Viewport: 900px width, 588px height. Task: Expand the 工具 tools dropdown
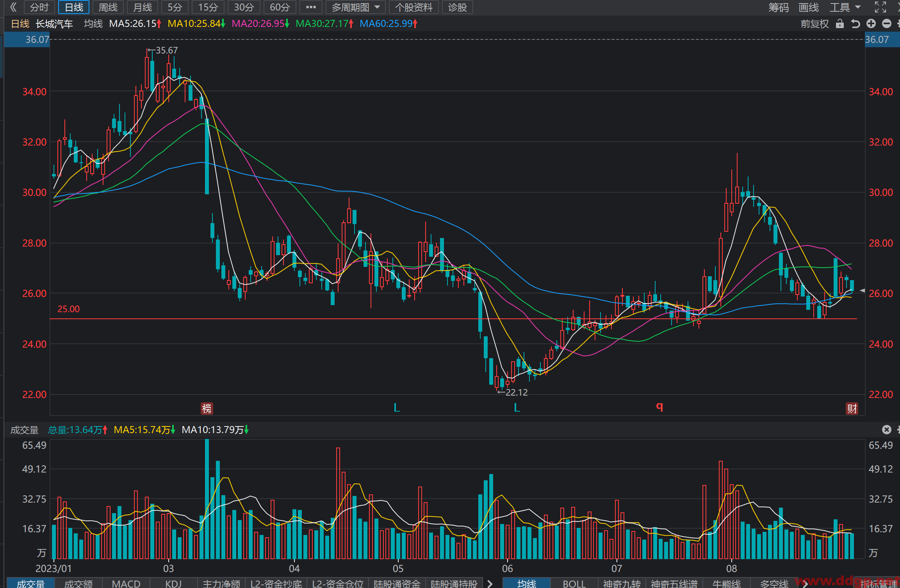[x=845, y=7]
